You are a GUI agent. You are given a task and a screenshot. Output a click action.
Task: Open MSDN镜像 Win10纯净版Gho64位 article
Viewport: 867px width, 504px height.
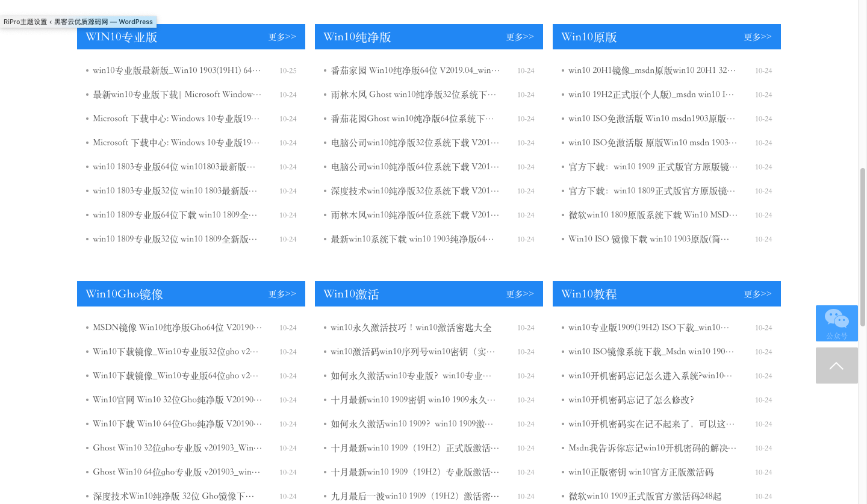tap(177, 328)
